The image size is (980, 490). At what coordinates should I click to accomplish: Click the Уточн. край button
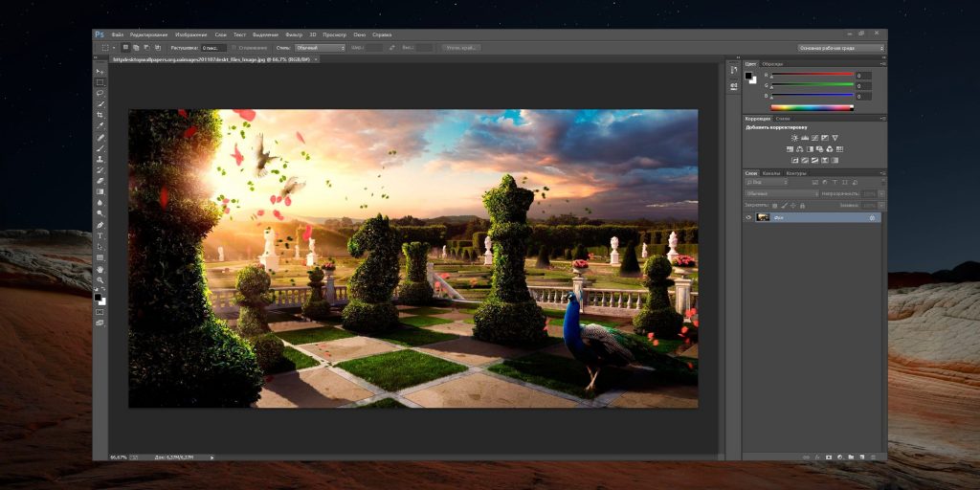pyautogui.click(x=461, y=47)
